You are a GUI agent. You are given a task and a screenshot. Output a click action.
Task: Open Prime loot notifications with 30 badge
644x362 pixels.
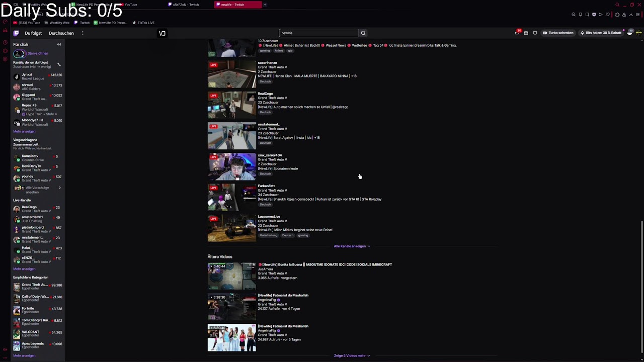[517, 33]
